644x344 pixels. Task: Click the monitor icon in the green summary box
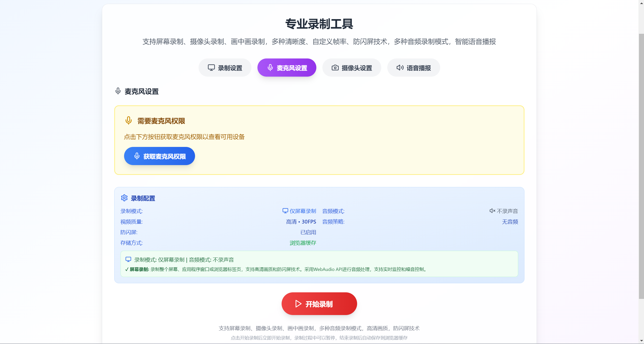(128, 259)
